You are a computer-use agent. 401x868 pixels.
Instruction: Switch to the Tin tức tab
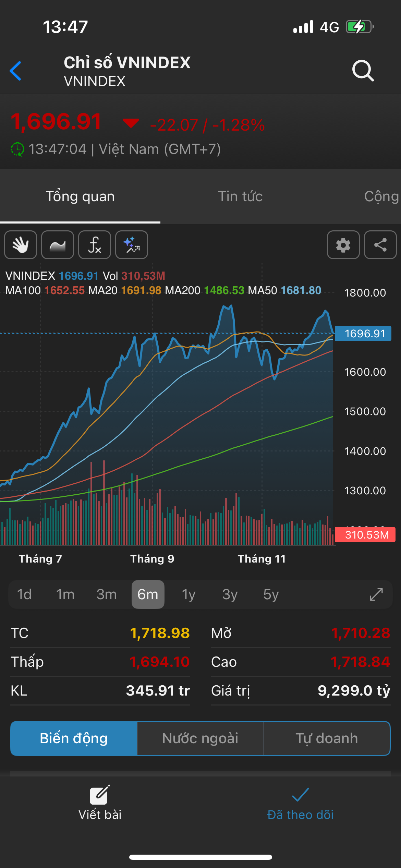pyautogui.click(x=240, y=196)
